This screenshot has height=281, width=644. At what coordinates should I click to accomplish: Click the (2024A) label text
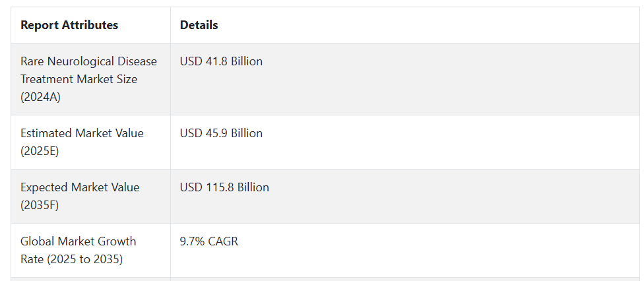[x=40, y=98]
